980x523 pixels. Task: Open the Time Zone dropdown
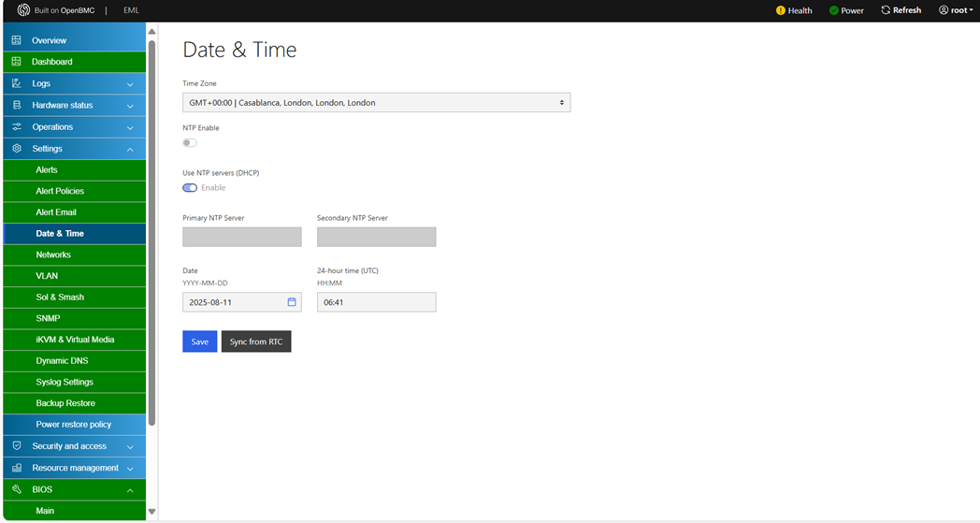(x=376, y=103)
